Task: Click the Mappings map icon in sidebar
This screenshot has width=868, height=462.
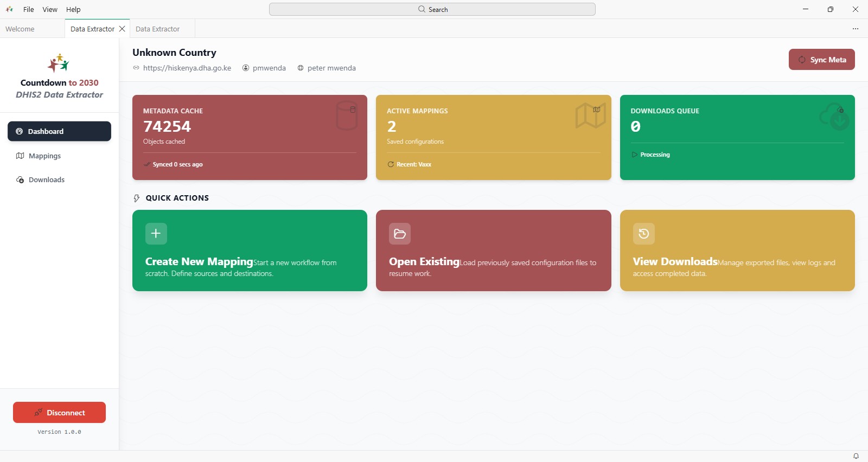Action: click(20, 156)
